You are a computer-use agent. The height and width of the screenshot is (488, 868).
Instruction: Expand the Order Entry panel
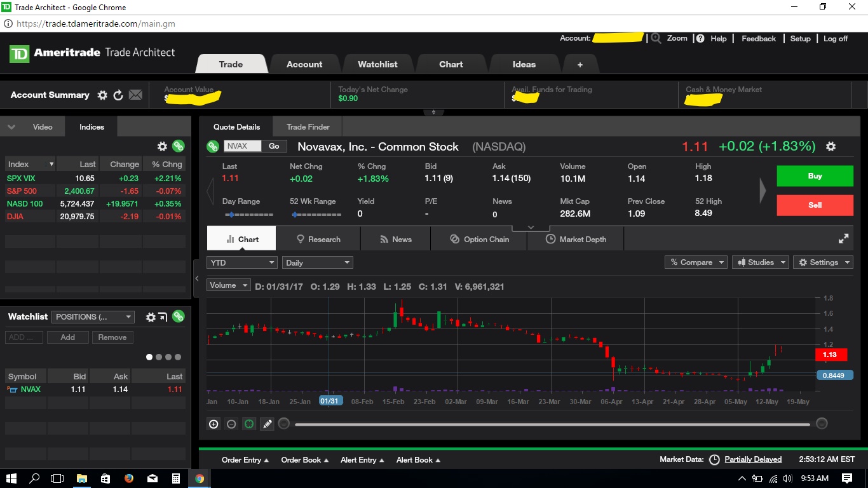point(245,460)
